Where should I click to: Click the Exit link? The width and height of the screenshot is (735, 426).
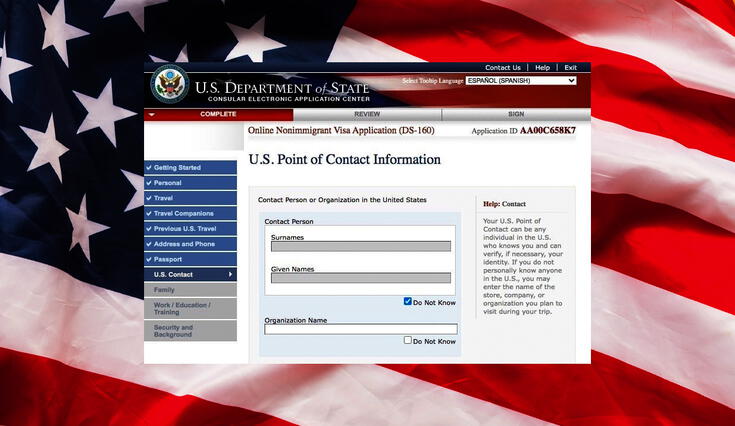[570, 67]
